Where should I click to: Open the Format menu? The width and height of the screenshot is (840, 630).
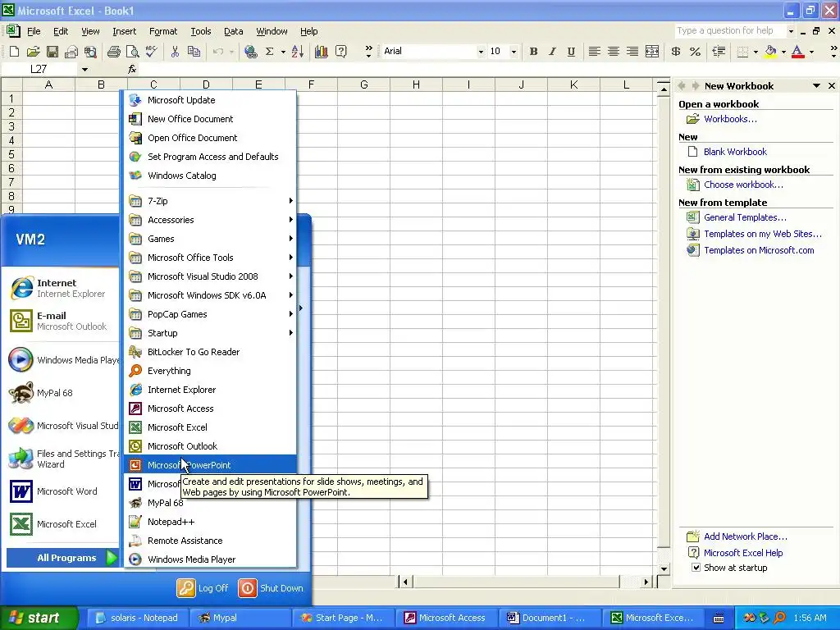click(163, 31)
